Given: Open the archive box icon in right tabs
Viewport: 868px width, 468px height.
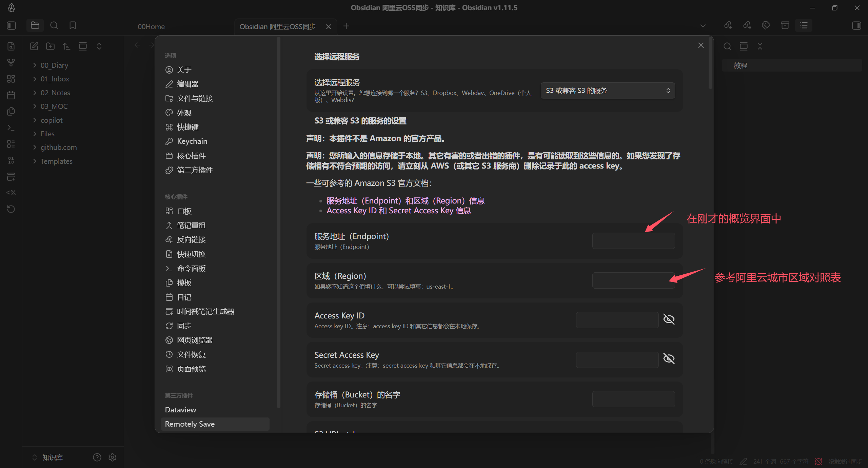Looking at the screenshot, I should tap(785, 25).
